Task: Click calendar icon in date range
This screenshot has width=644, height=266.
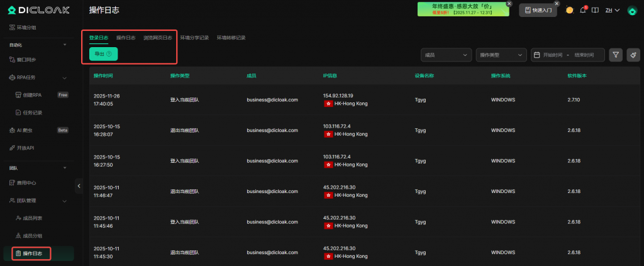Action: point(536,55)
